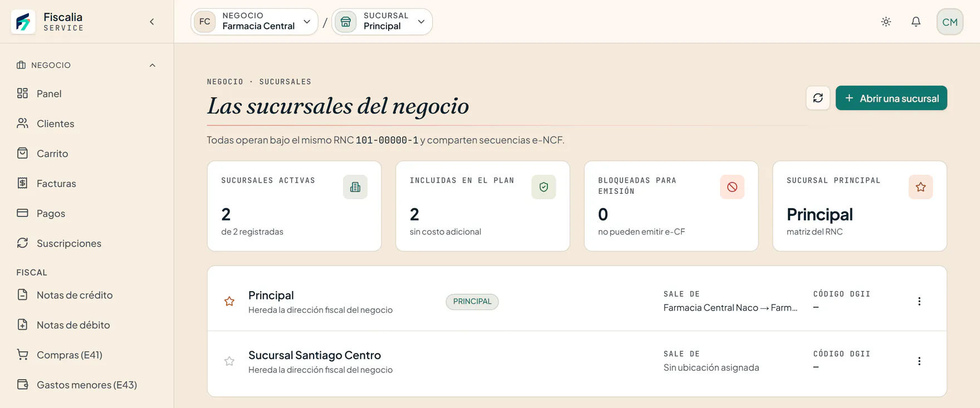
Task: Collapse the sidebar with the left chevron
Action: [152, 22]
